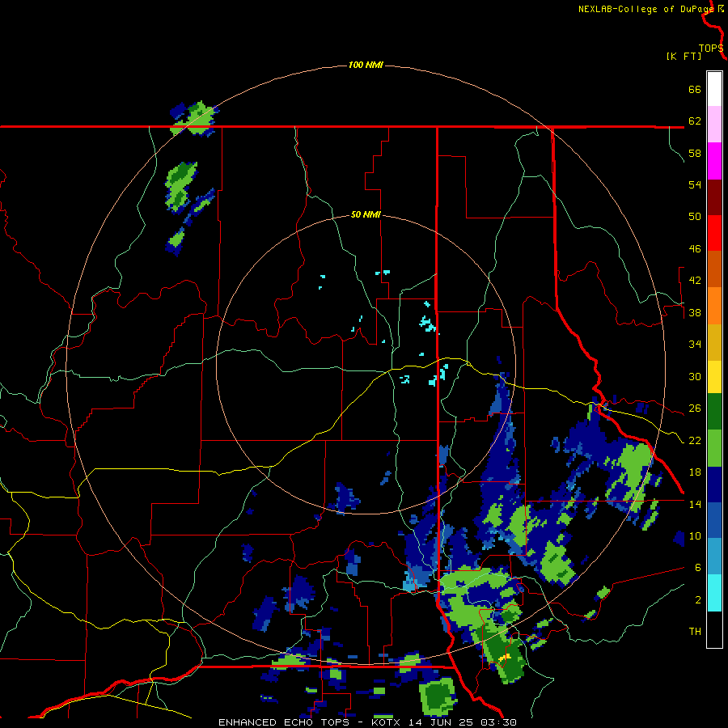Screen dimensions: 728x728
Task: Click the cyan legend swatch
Action: tap(714, 592)
